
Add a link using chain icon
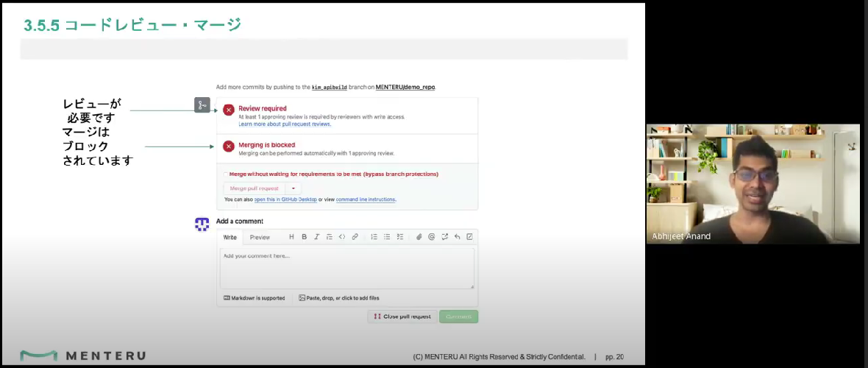[355, 237]
